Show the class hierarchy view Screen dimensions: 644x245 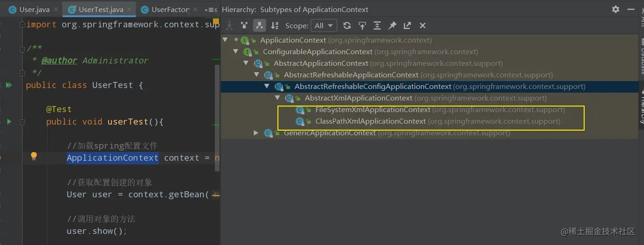pyautogui.click(x=229, y=25)
